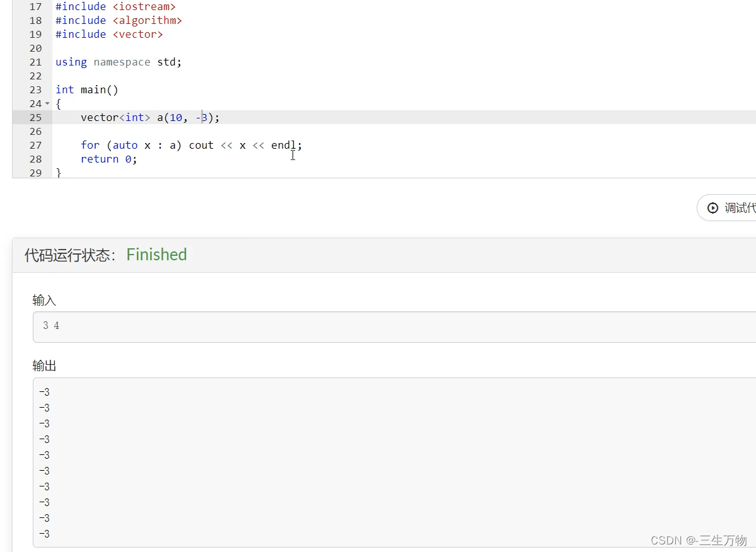
Task: Click the closing brace on line 29
Action: (59, 173)
